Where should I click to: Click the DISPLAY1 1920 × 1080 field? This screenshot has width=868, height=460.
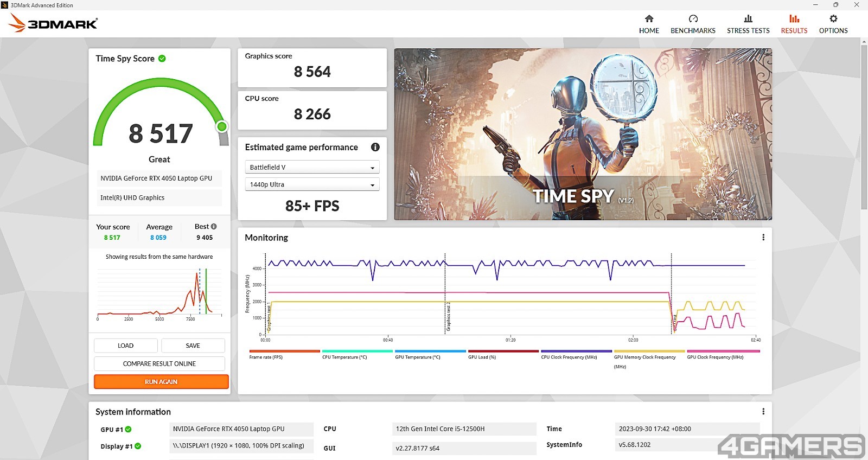(x=241, y=446)
